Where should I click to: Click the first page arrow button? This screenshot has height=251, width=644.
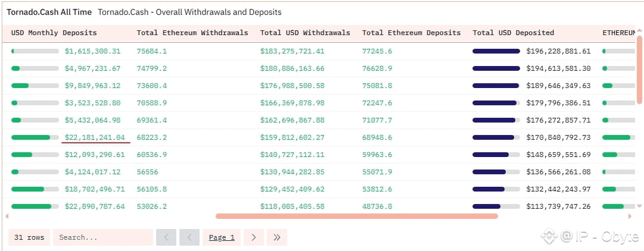tap(166, 237)
